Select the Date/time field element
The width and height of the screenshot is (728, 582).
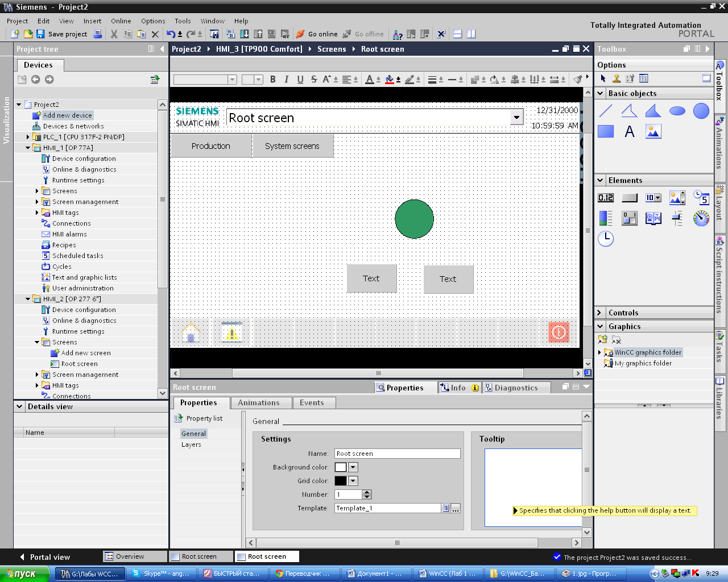pyautogui.click(x=701, y=198)
